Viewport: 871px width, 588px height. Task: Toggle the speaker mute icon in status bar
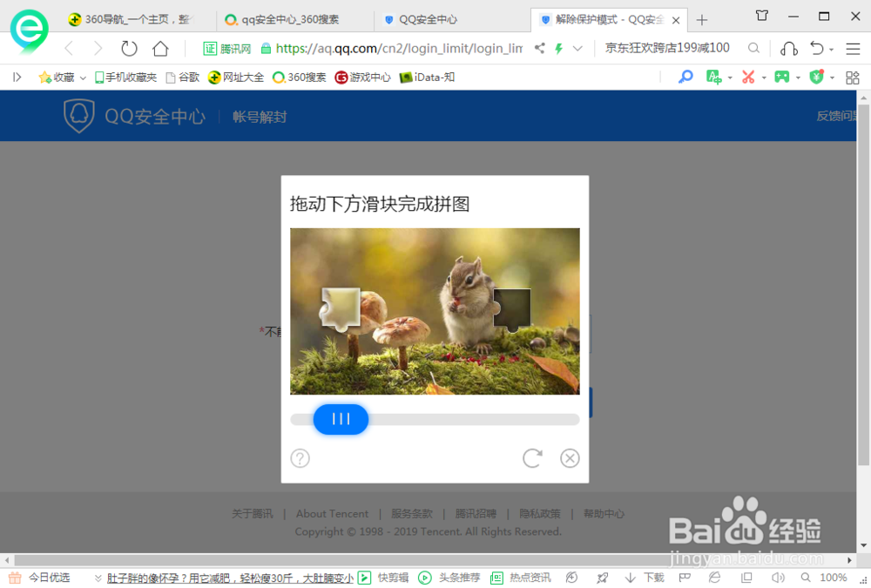pos(778,578)
